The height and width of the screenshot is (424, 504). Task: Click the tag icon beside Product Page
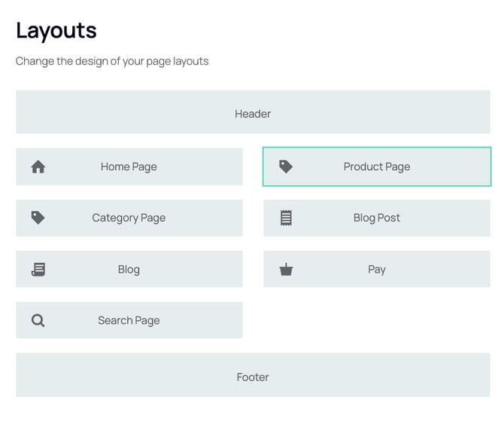(x=286, y=166)
